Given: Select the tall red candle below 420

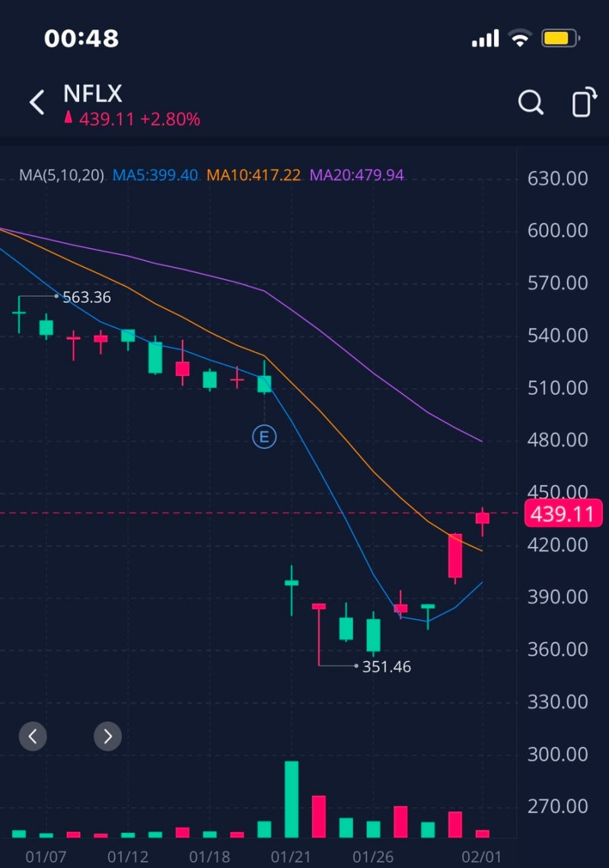Looking at the screenshot, I should click(455, 556).
